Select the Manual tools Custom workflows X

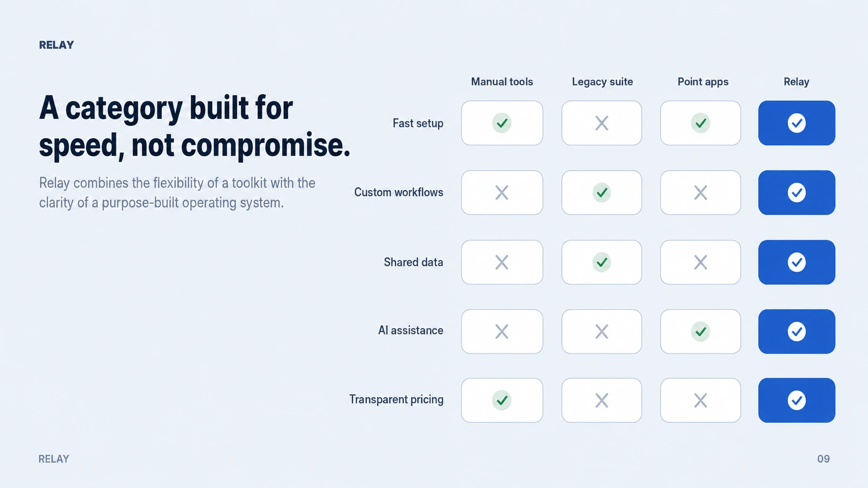click(502, 192)
